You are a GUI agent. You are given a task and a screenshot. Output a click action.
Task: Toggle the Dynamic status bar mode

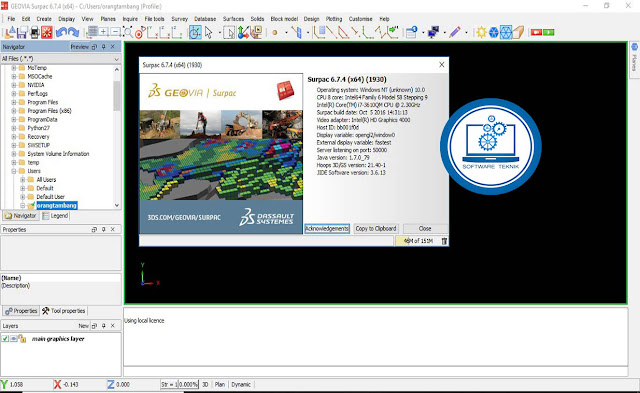tap(241, 384)
